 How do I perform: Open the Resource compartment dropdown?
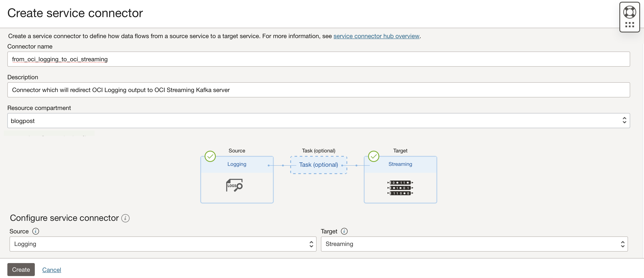point(319,121)
